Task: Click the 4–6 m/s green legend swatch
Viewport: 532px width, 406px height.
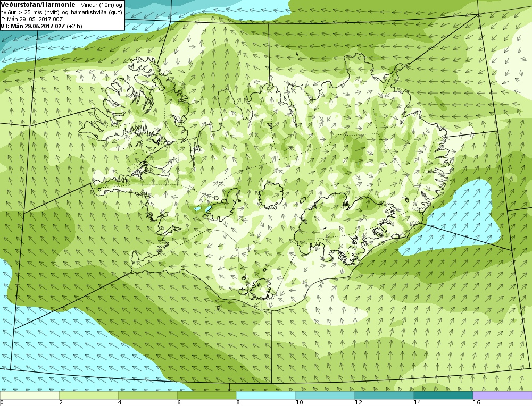Action: point(148,395)
